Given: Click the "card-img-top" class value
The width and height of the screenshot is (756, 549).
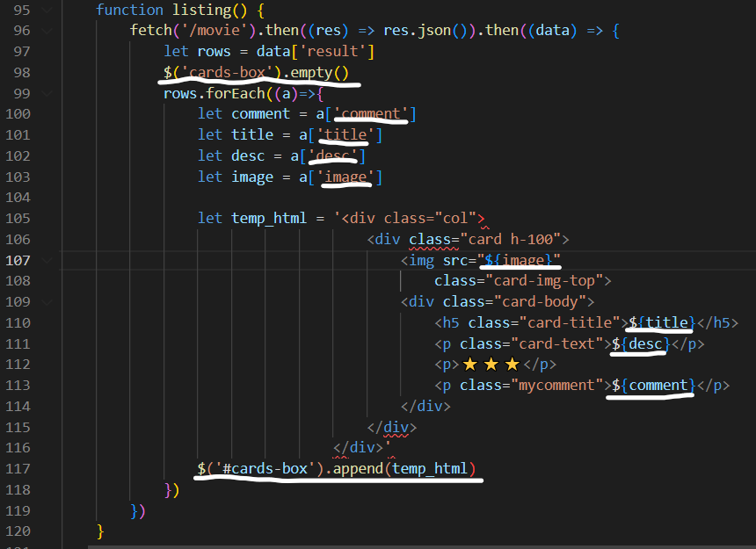Looking at the screenshot, I should point(544,281).
